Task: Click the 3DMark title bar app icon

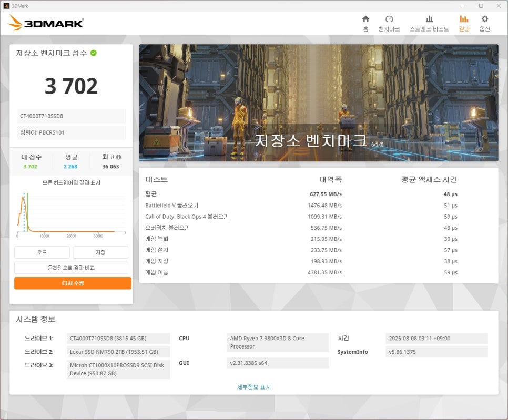Action: point(6,6)
